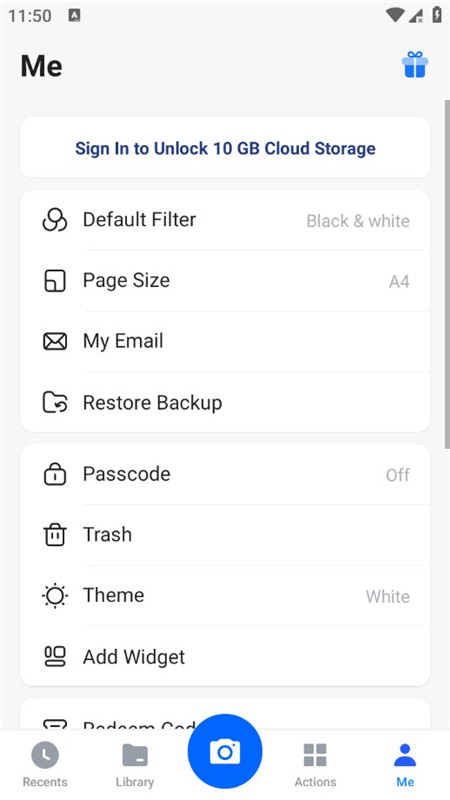450x800 pixels.
Task: Tap the Passcode lock icon
Action: pos(55,474)
